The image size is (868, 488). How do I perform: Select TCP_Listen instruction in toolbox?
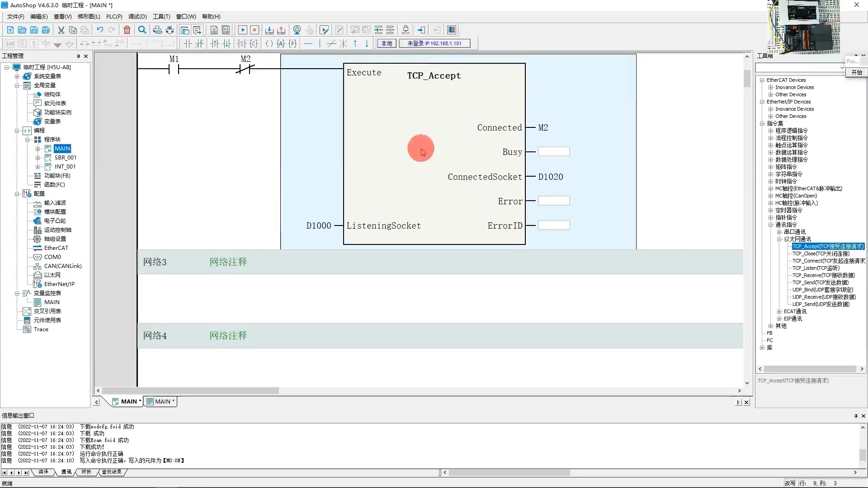coord(815,268)
